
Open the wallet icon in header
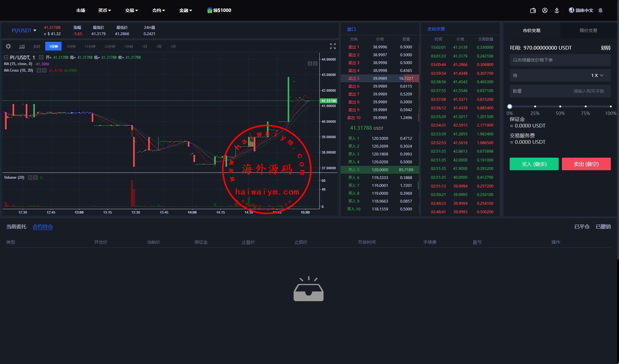coord(533,10)
